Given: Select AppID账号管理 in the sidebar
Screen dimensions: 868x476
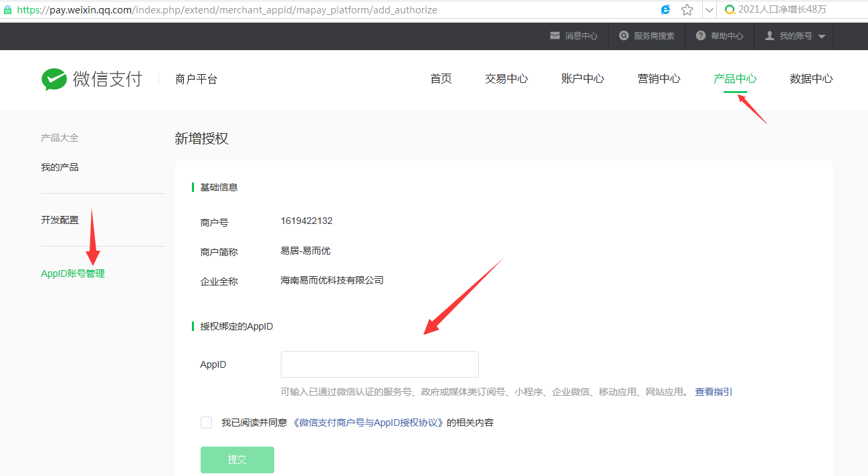Looking at the screenshot, I should point(72,273).
